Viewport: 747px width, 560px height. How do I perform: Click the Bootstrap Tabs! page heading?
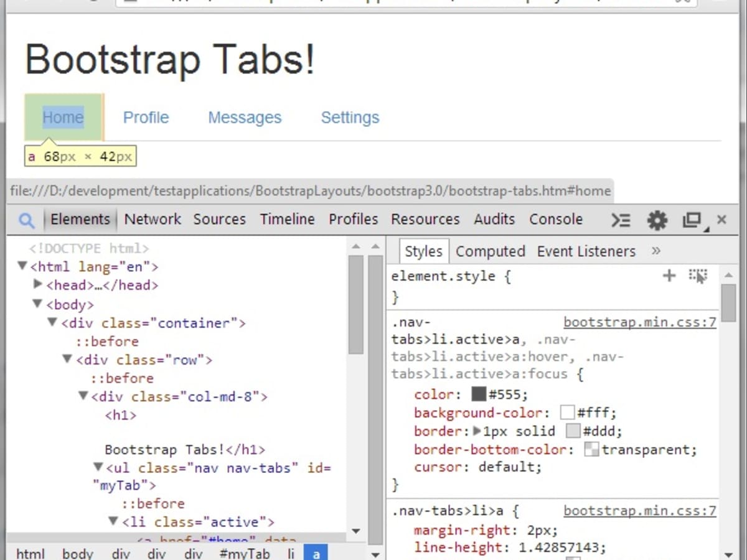170,60
